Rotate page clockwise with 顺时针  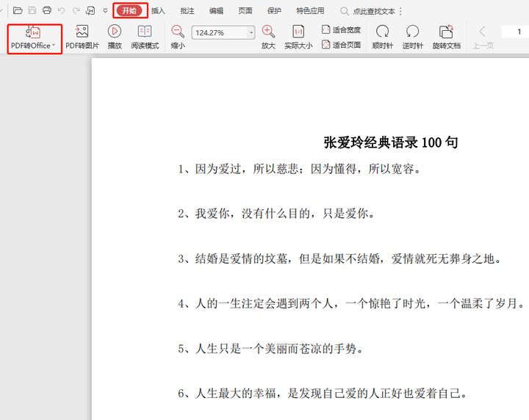click(x=383, y=37)
